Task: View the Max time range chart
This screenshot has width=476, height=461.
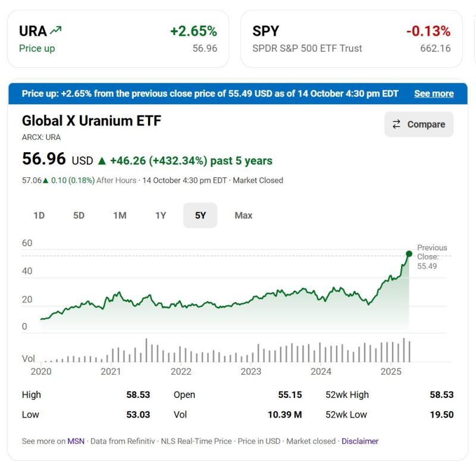Action: click(x=243, y=215)
